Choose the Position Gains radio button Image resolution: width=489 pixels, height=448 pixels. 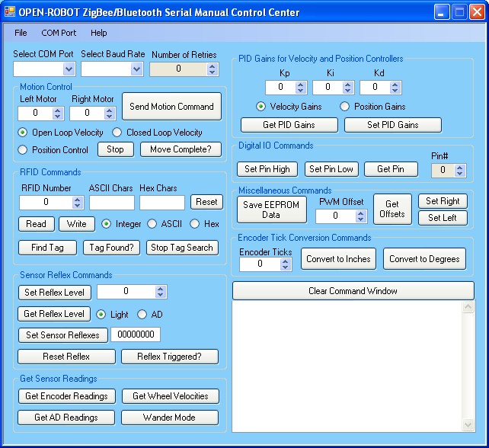click(344, 107)
